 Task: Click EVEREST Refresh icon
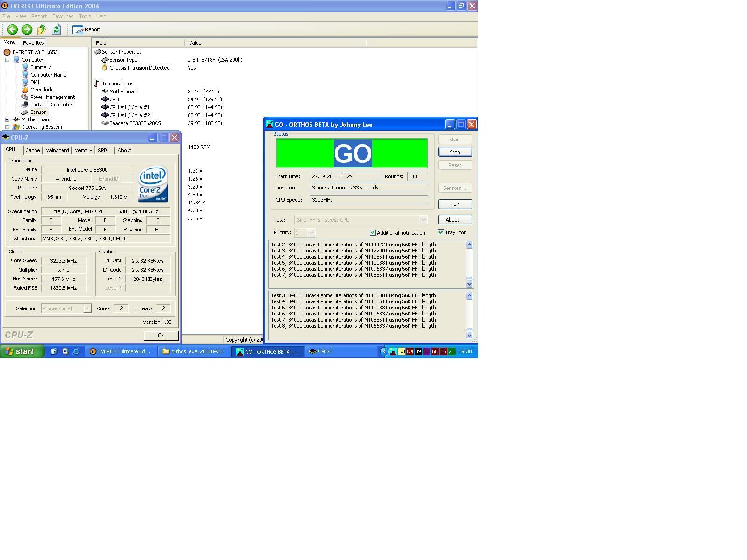(56, 29)
